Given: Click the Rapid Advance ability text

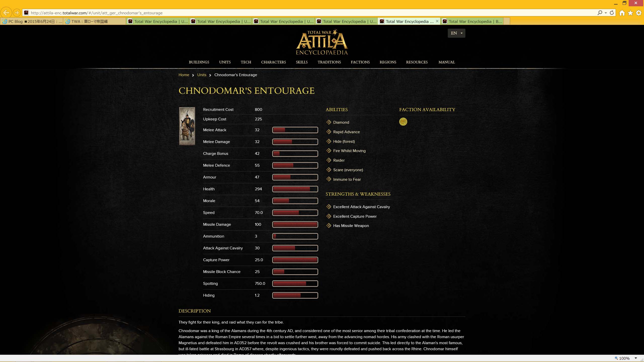Looking at the screenshot, I should tap(346, 132).
